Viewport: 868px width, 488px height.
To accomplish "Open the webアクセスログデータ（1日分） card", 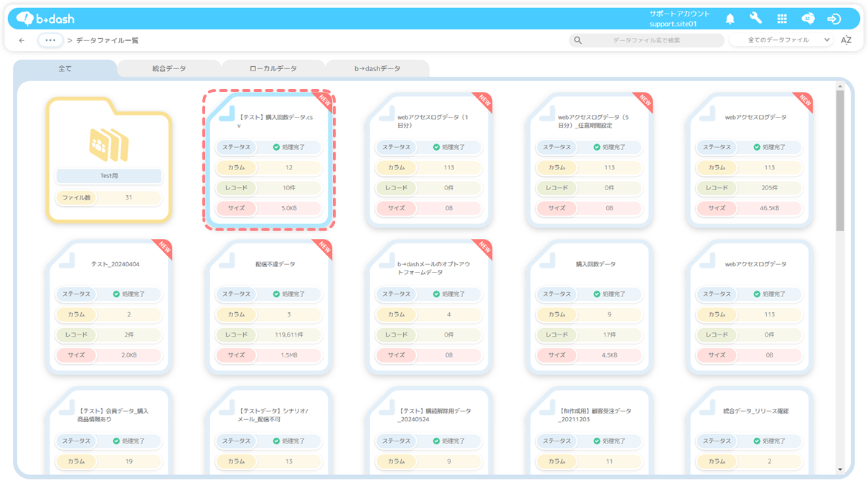I will coord(429,160).
